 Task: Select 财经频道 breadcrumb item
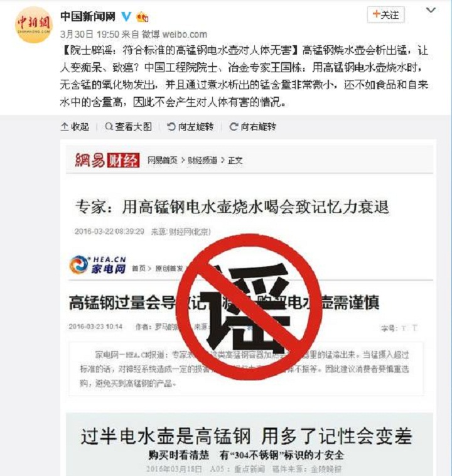tap(203, 160)
